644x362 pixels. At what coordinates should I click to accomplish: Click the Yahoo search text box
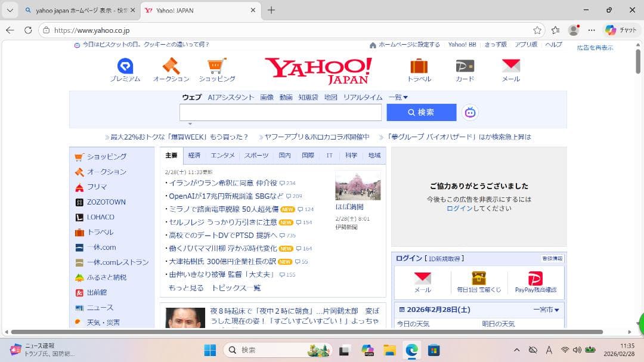pyautogui.click(x=280, y=112)
